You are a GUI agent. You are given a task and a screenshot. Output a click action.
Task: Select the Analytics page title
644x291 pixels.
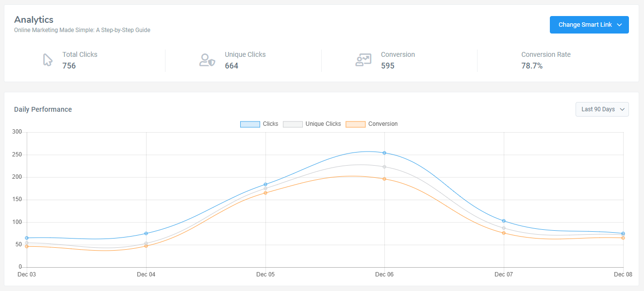33,19
